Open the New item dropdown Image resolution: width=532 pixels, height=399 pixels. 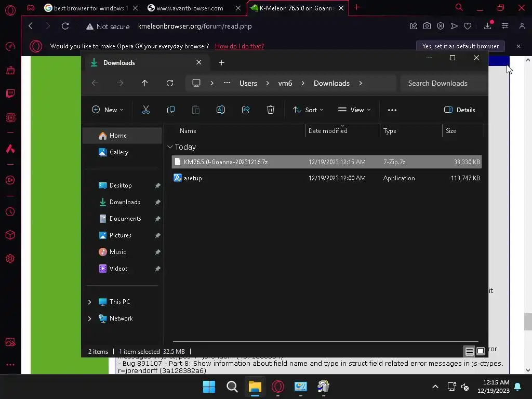(108, 110)
